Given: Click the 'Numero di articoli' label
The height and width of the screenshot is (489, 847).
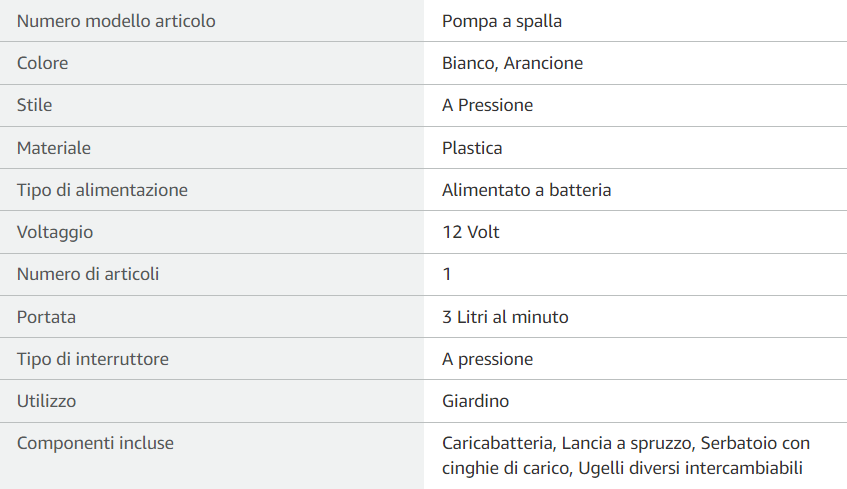Looking at the screenshot, I should pos(88,274).
